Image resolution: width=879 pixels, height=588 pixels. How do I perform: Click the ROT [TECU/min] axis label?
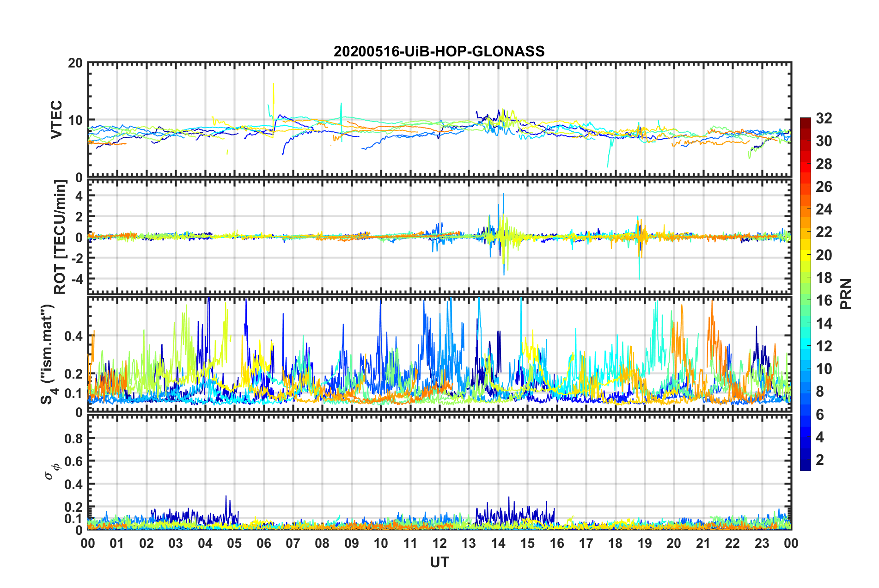click(60, 237)
